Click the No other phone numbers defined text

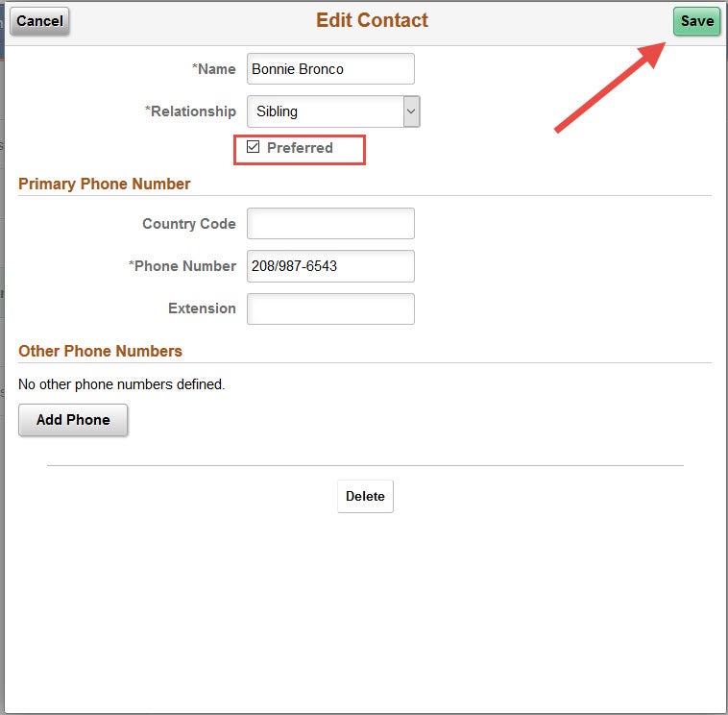[x=122, y=384]
